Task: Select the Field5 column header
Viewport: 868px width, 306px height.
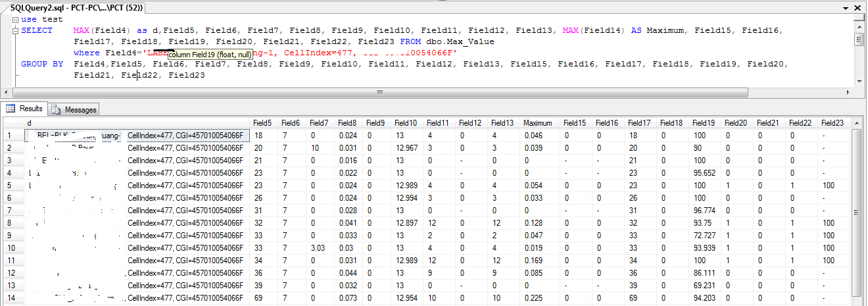Action: (x=266, y=123)
